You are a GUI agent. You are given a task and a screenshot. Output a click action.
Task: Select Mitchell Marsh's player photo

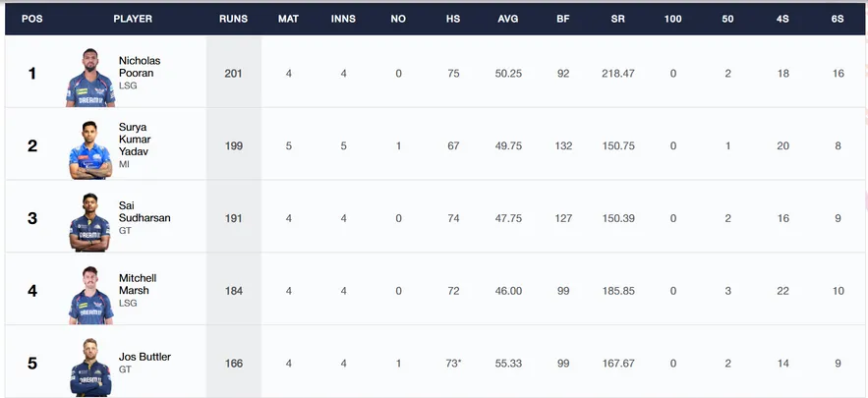(90, 295)
